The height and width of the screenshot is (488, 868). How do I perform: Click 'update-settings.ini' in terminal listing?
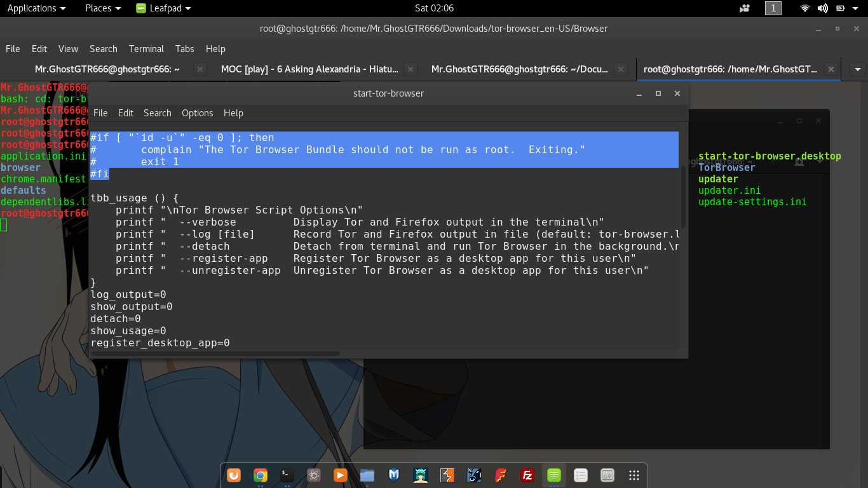[752, 202]
